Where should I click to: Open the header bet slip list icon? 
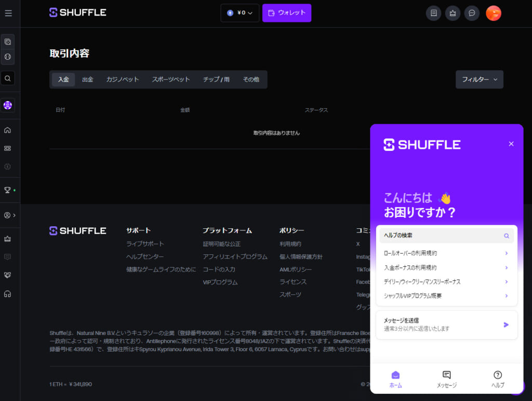434,13
